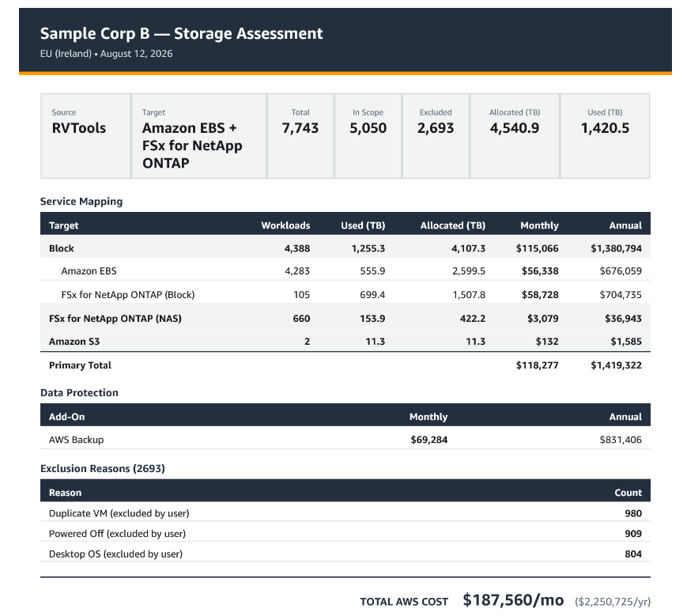The width and height of the screenshot is (687, 616).
Task: Click the Service Mapping section heading
Action: tap(81, 202)
